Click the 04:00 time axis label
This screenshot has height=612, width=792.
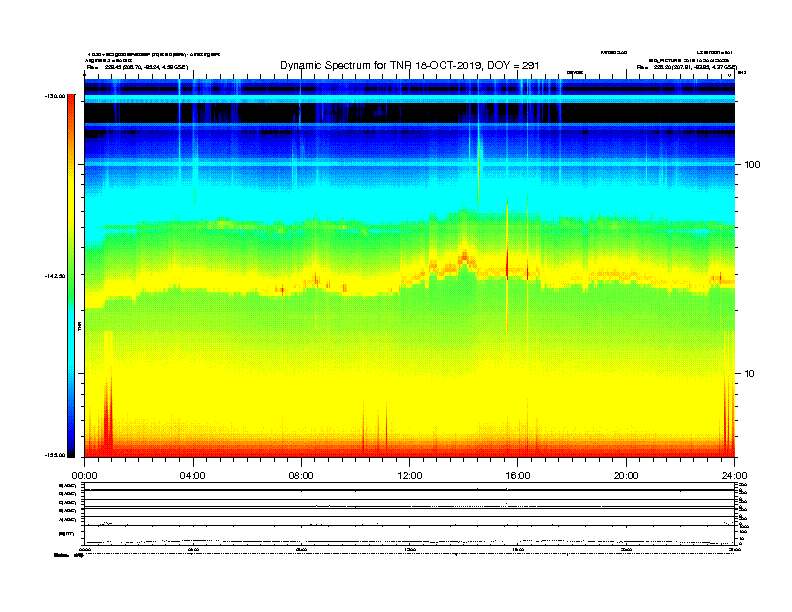193,476
